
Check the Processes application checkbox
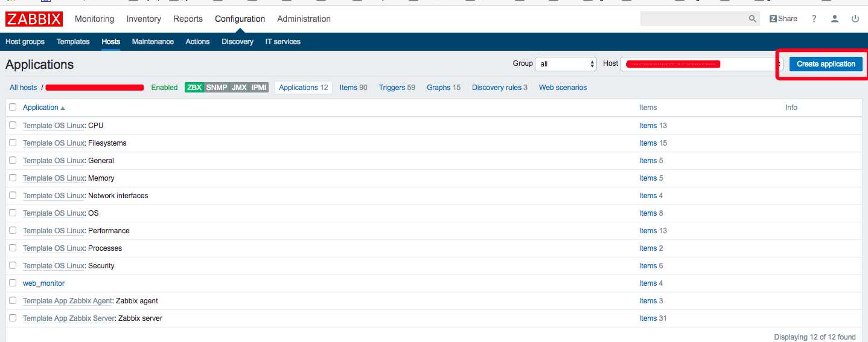click(13, 248)
